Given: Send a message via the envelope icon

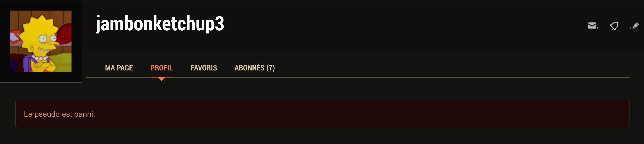Looking at the screenshot, I should (592, 26).
